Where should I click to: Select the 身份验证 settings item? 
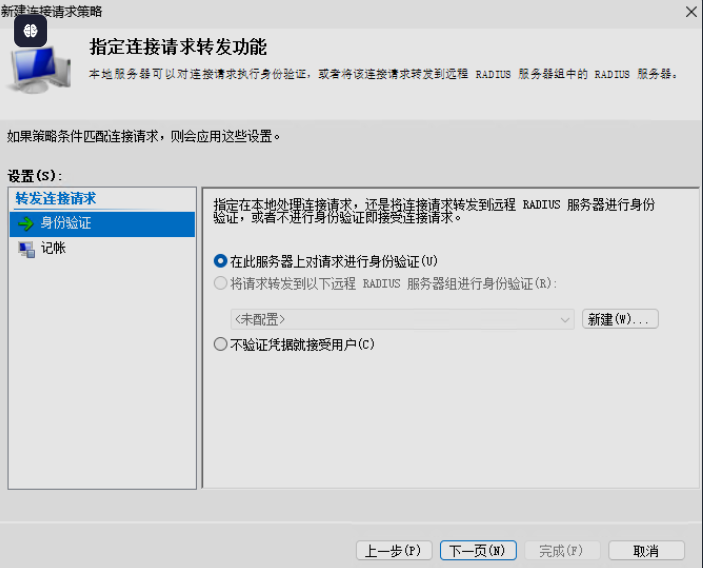click(102, 224)
